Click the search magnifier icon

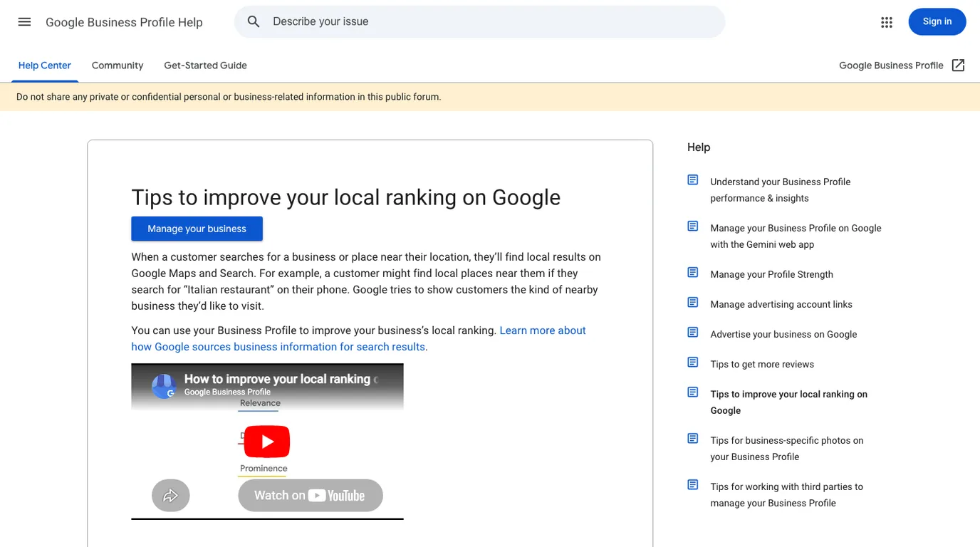pos(254,21)
